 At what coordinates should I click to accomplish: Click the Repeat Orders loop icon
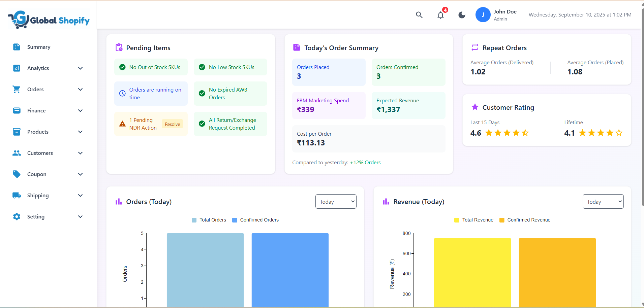(x=475, y=47)
